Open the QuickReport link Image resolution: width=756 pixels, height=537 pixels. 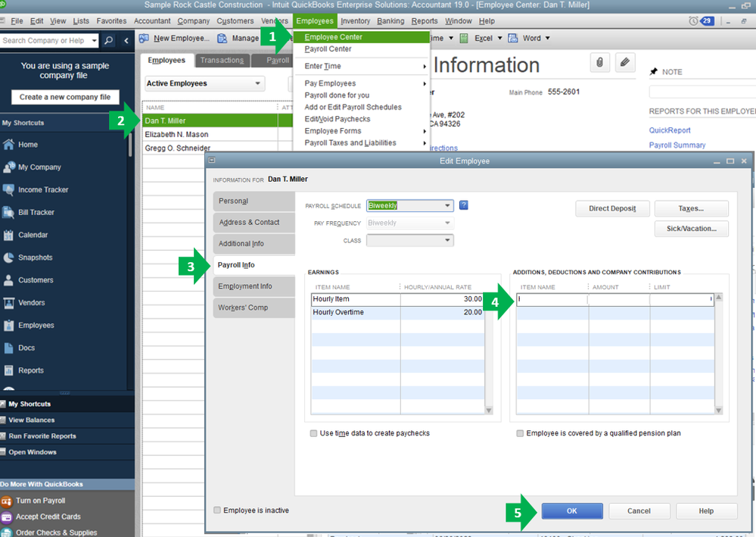(669, 130)
